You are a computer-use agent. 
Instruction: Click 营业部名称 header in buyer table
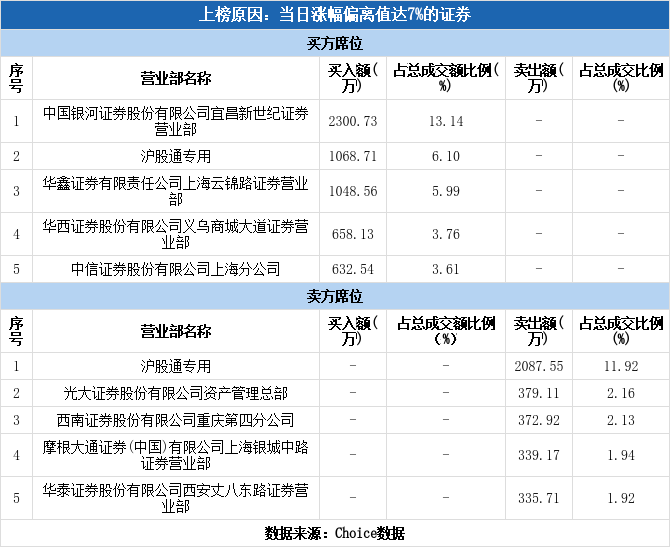click(176, 78)
